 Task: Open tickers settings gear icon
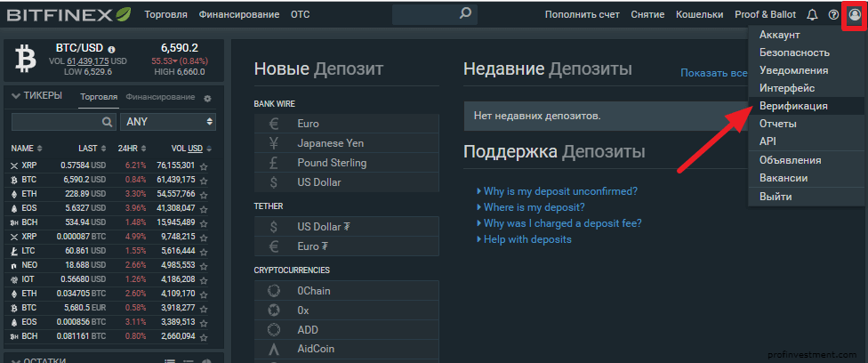coord(207,98)
